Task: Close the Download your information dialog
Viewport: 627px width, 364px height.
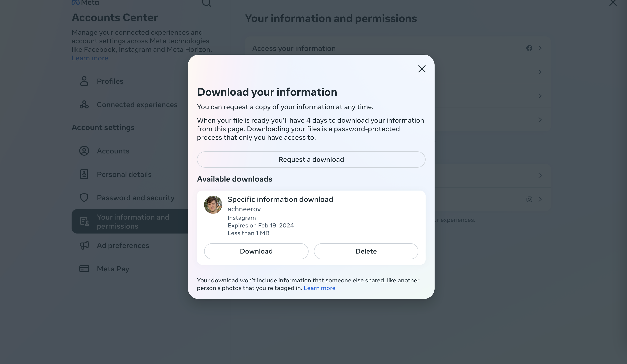Action: coord(422,69)
